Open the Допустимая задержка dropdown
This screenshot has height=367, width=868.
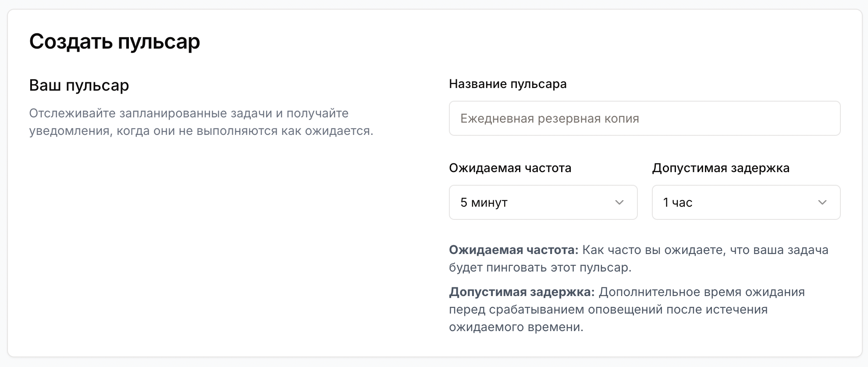point(745,202)
